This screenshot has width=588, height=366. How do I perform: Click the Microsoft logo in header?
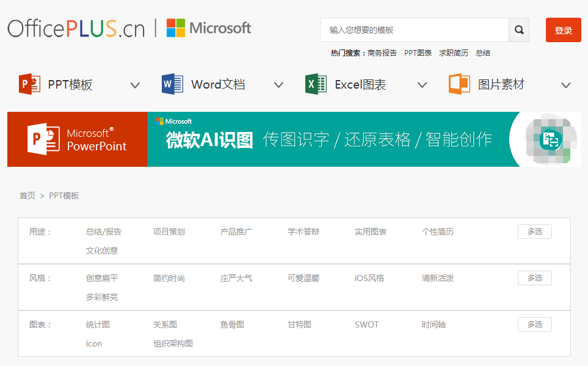209,28
